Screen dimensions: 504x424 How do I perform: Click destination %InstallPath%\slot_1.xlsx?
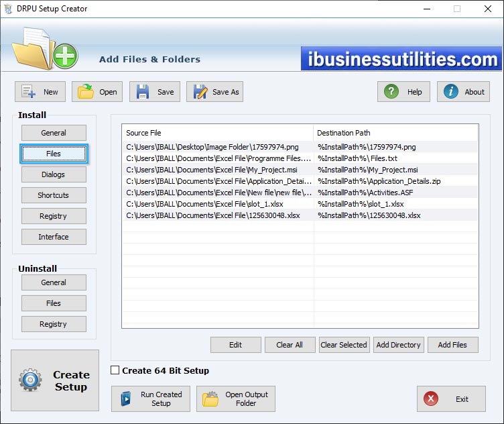coord(361,204)
